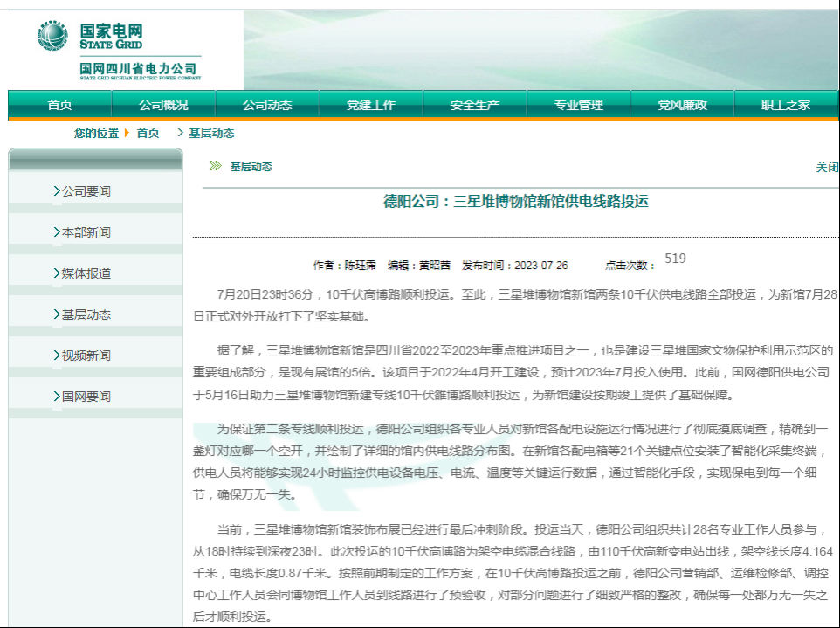Click the editor name 黄昭茜
This screenshot has height=628, width=840.
pyautogui.click(x=435, y=266)
